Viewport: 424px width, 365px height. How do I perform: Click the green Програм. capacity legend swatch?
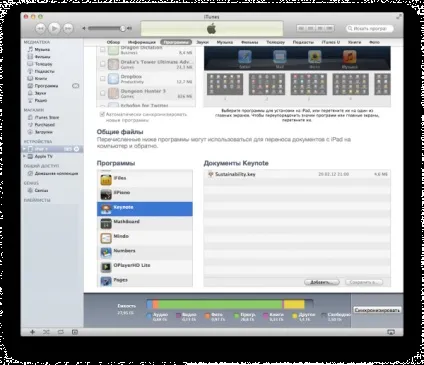click(236, 315)
